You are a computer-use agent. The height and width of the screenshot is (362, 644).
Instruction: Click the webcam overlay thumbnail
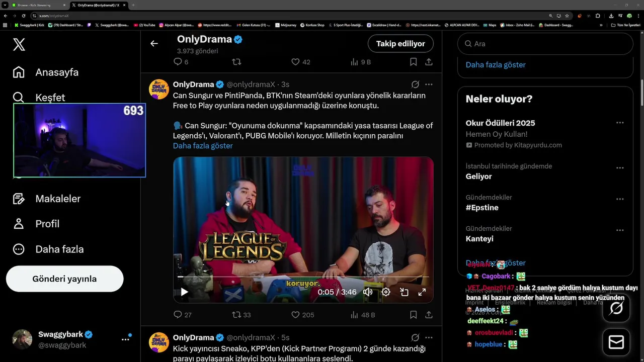pos(79,140)
